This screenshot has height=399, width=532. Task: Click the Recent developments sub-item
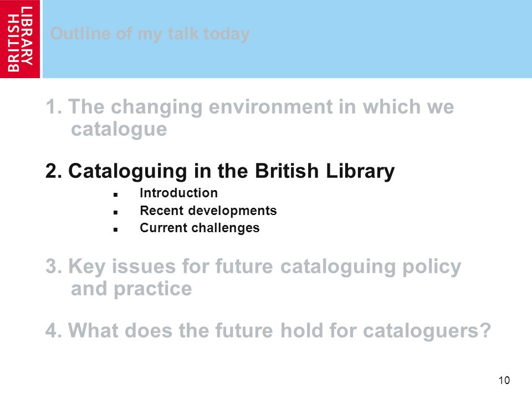pos(208,211)
